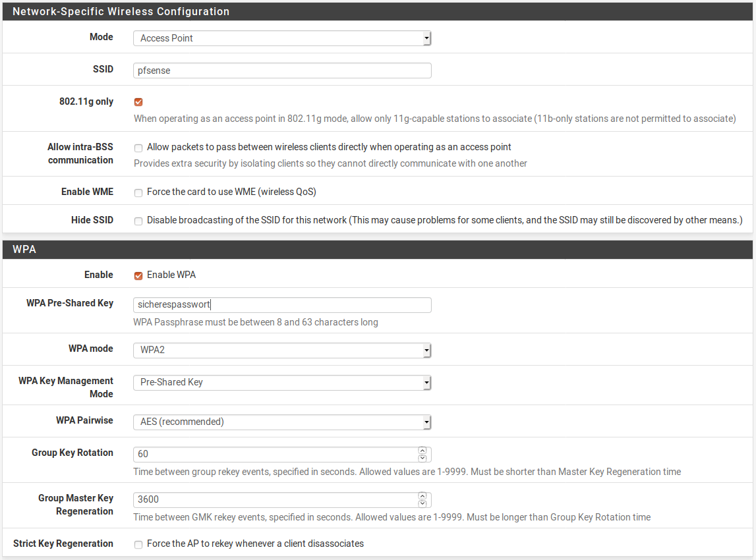
Task: Click the SSID field containing pfsense
Action: pyautogui.click(x=281, y=70)
